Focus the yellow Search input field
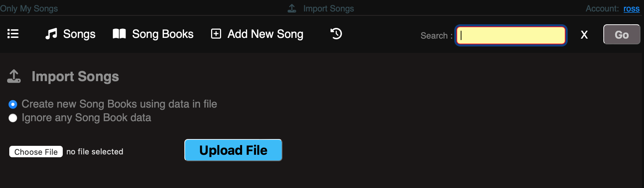Viewport: 644px width, 188px height. (x=511, y=35)
